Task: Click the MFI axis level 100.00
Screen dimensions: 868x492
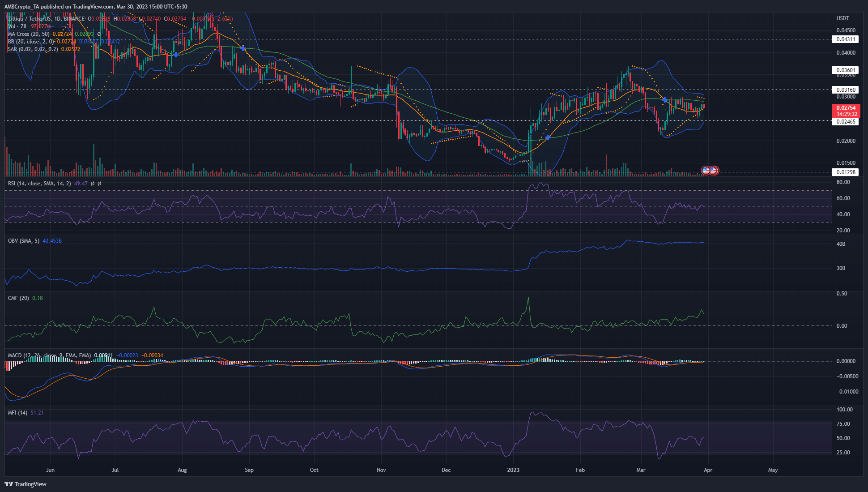Action: point(844,410)
